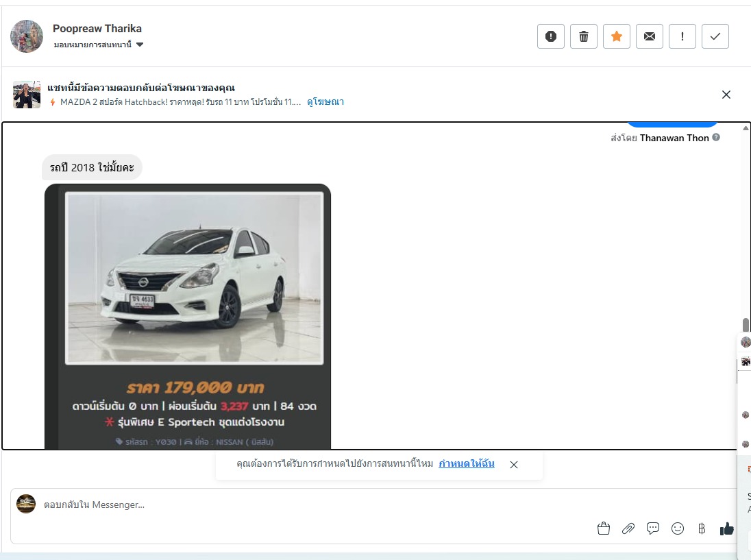Delete conversation using the trash icon

click(x=583, y=36)
